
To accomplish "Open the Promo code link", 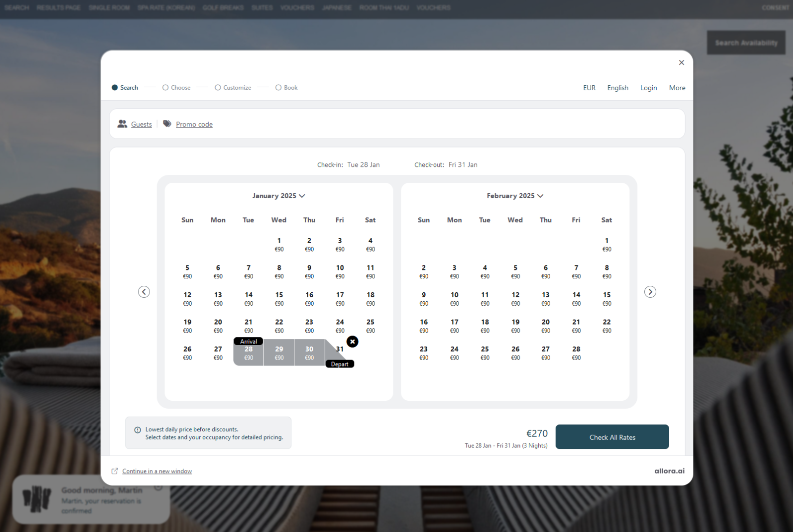I will click(194, 124).
